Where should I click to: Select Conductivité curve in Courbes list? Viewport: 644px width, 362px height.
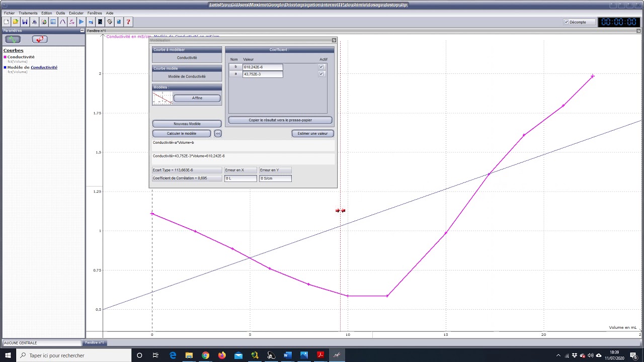(x=21, y=57)
